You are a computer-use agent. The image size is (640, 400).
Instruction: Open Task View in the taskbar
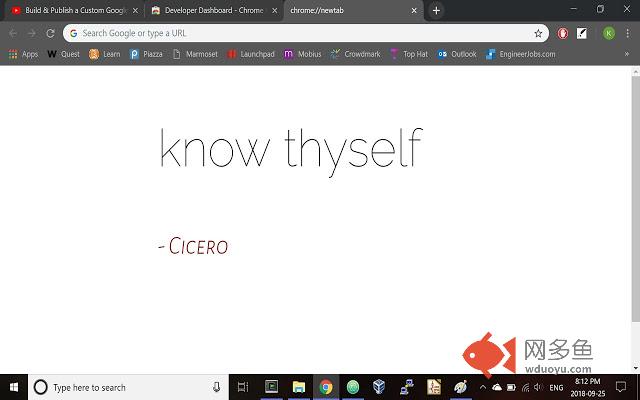tap(243, 387)
